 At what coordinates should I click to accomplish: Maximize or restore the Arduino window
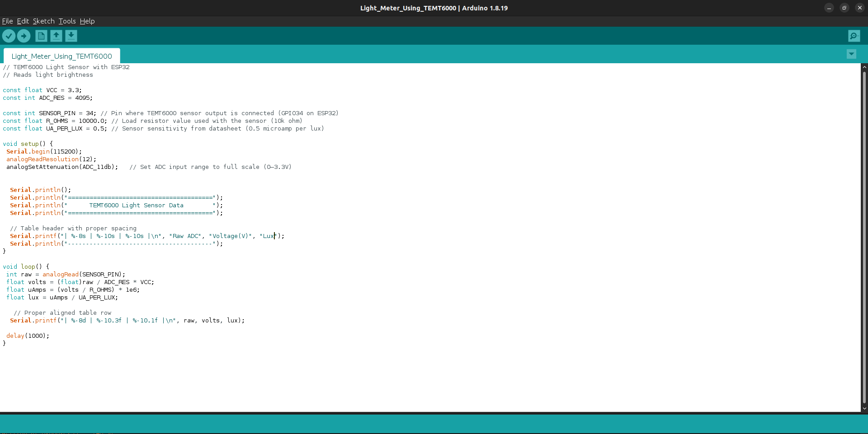click(844, 8)
